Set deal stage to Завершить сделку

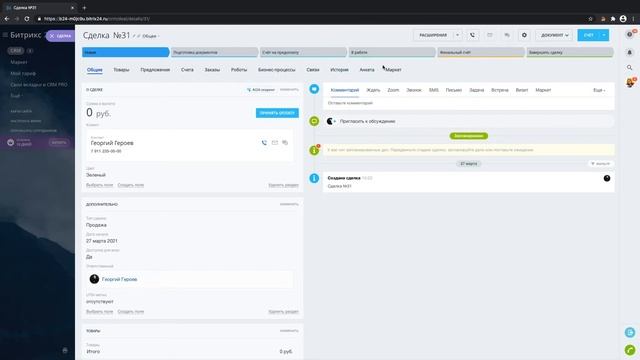tap(570, 52)
